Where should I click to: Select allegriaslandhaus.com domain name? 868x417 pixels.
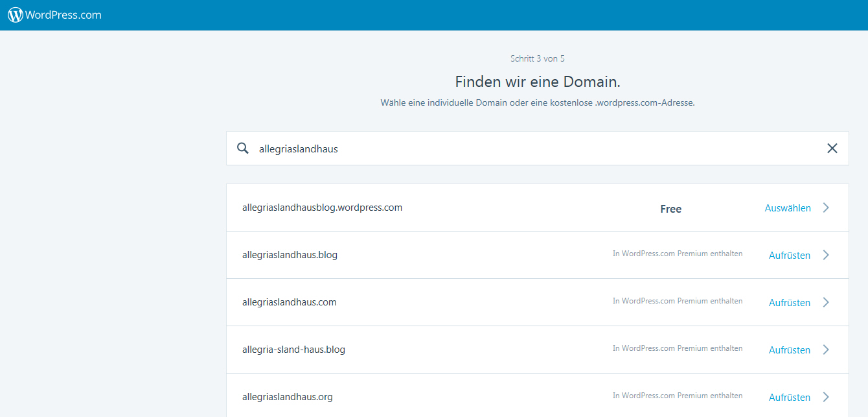pyautogui.click(x=290, y=302)
